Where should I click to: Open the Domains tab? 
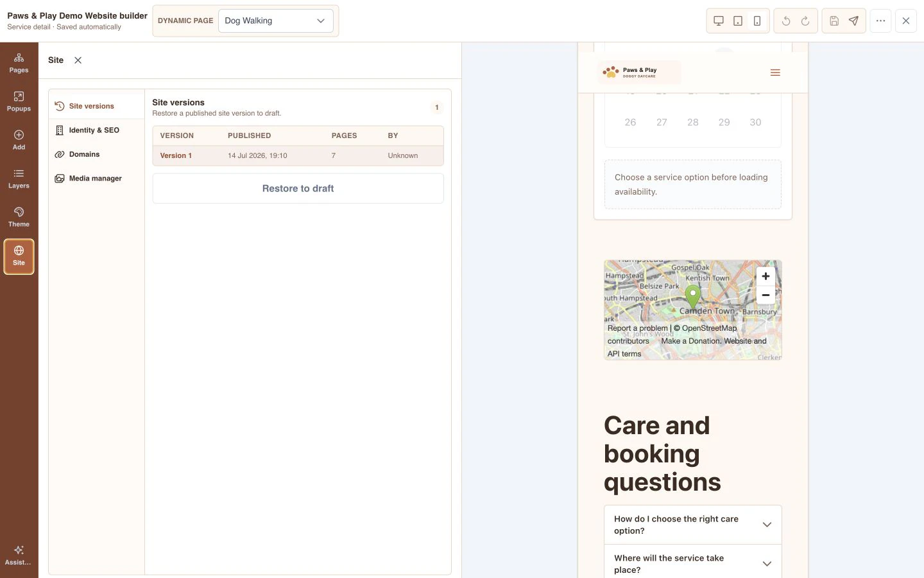pos(96,154)
